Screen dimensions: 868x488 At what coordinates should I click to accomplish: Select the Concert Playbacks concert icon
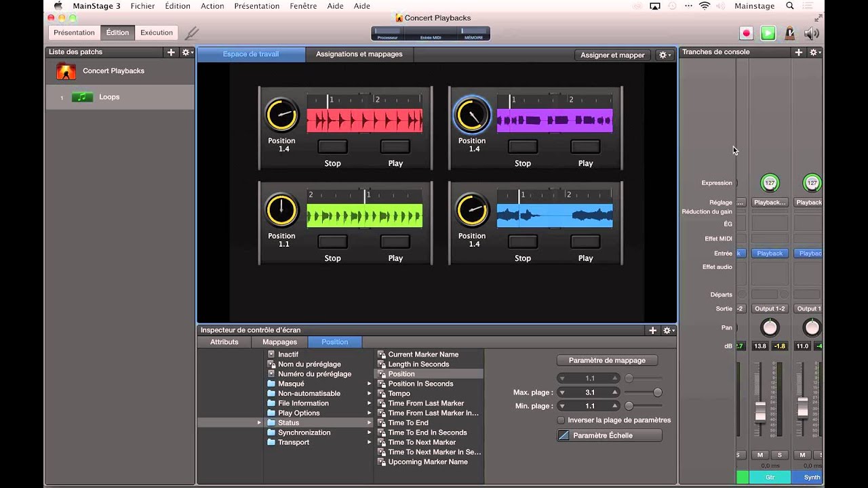tap(66, 71)
